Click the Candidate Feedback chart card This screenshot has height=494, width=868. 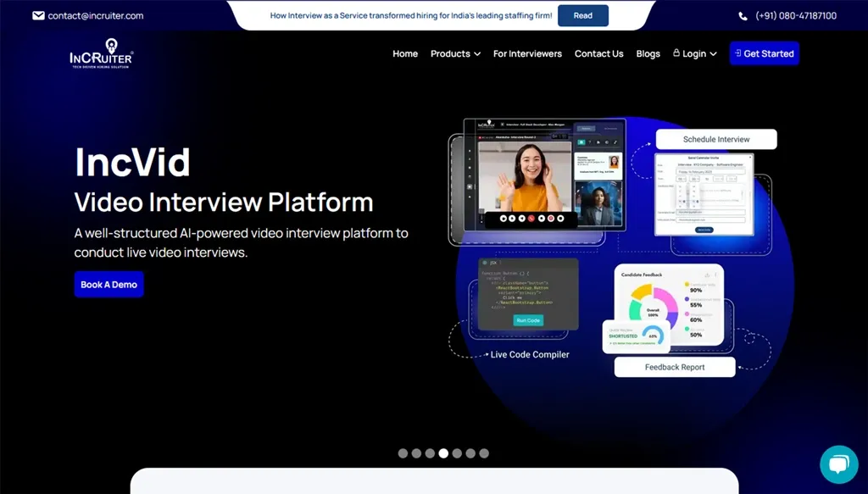click(x=669, y=305)
